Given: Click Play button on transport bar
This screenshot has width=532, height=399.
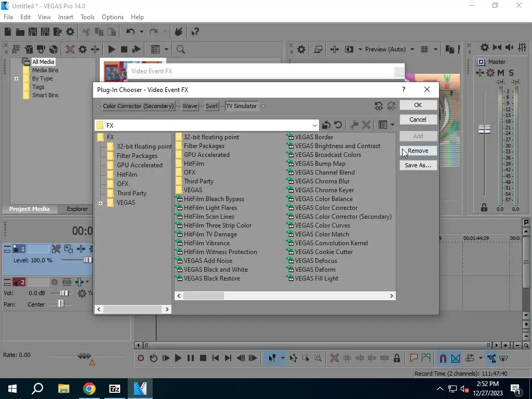Looking at the screenshot, I should point(178,358).
